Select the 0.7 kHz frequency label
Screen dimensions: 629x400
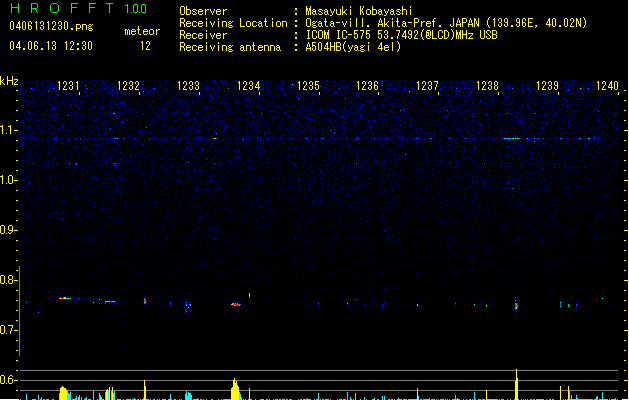(9, 330)
